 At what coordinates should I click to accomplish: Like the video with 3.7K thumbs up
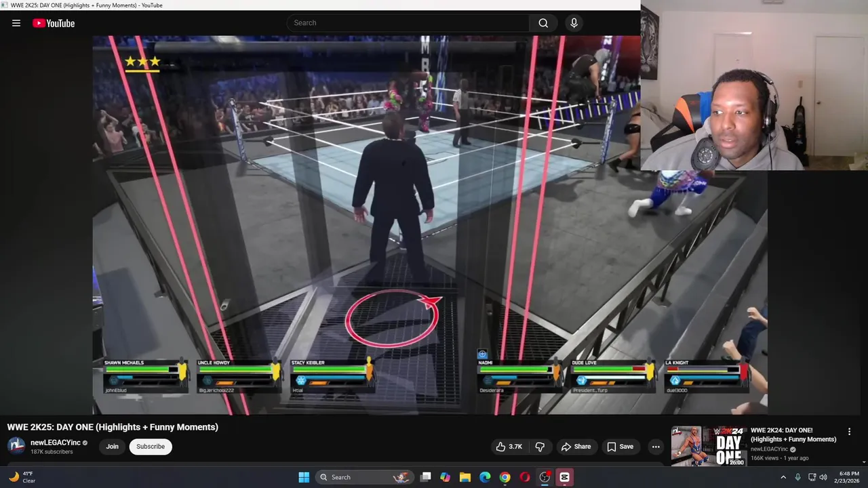(x=509, y=447)
